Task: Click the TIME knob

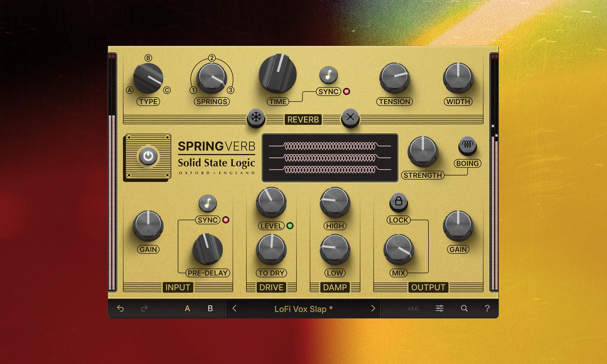Action: pos(278,74)
